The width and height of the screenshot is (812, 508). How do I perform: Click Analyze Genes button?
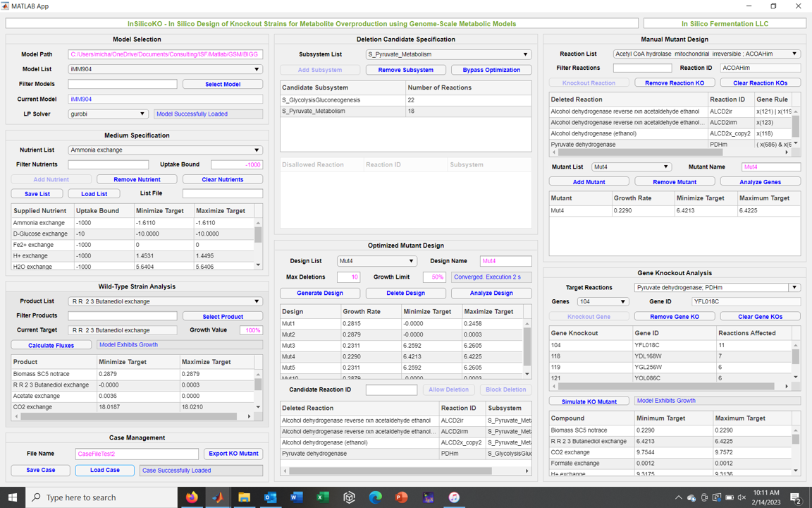[x=761, y=182]
